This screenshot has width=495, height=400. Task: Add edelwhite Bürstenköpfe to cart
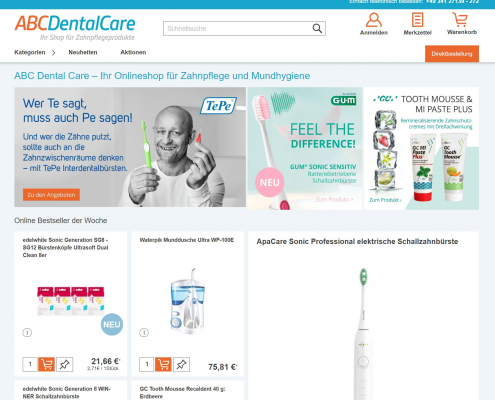coord(46,364)
